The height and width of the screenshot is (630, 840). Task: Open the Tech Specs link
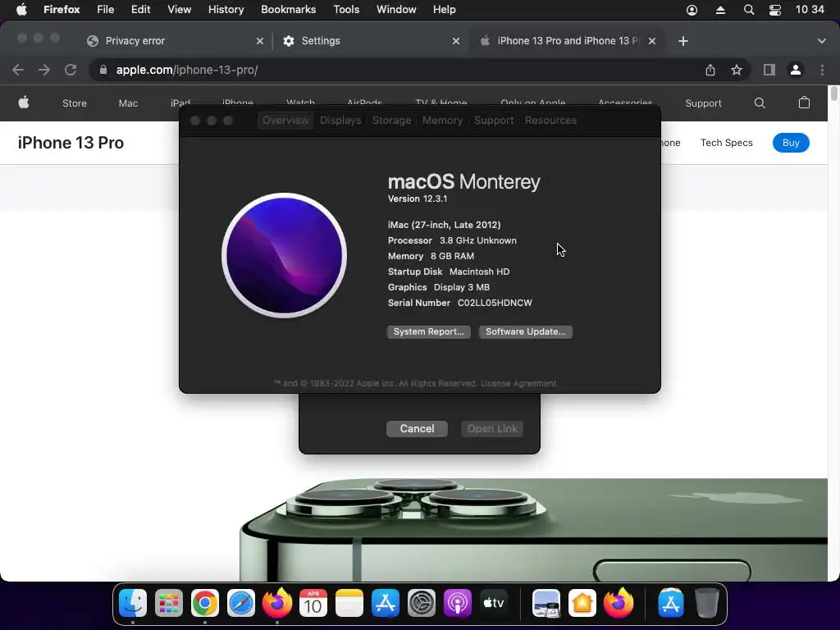tap(727, 143)
